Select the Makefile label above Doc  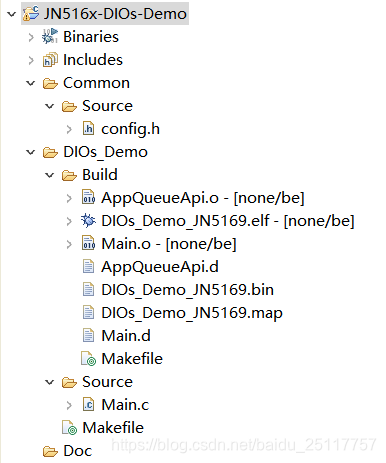click(113, 428)
